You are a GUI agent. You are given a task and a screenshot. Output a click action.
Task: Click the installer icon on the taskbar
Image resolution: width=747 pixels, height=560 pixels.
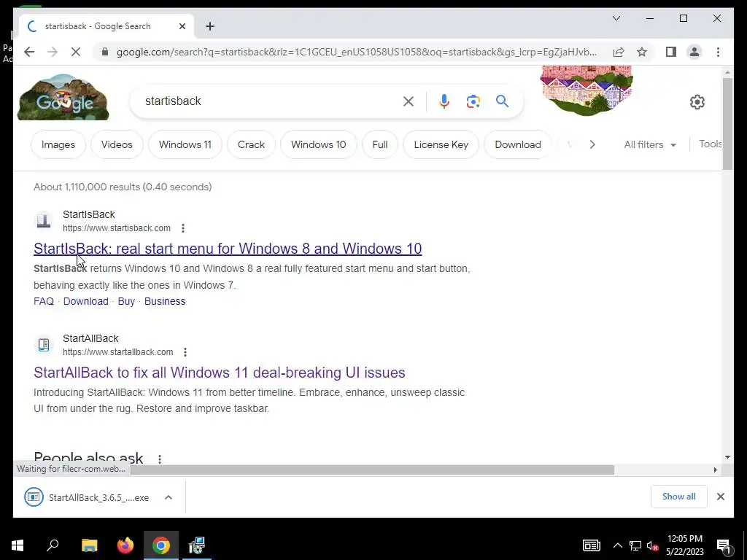[197, 545]
